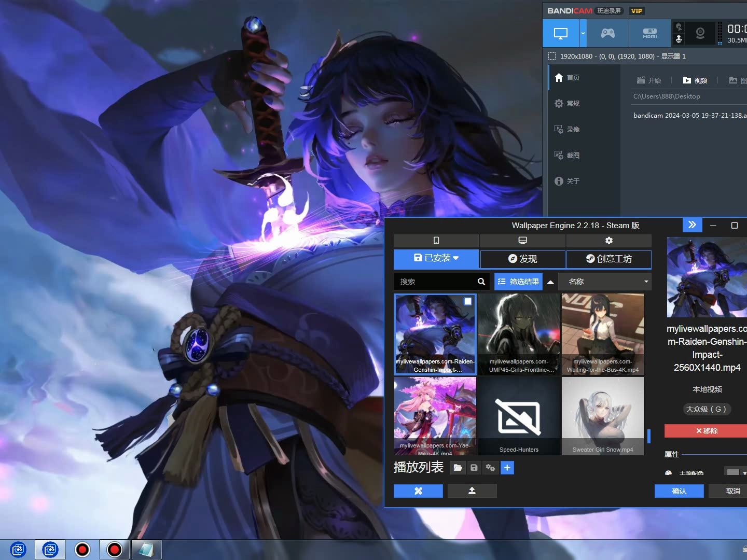747x560 pixels.
Task: Toggle the mouse cursor effect icon in Bandicam
Action: 679,27
